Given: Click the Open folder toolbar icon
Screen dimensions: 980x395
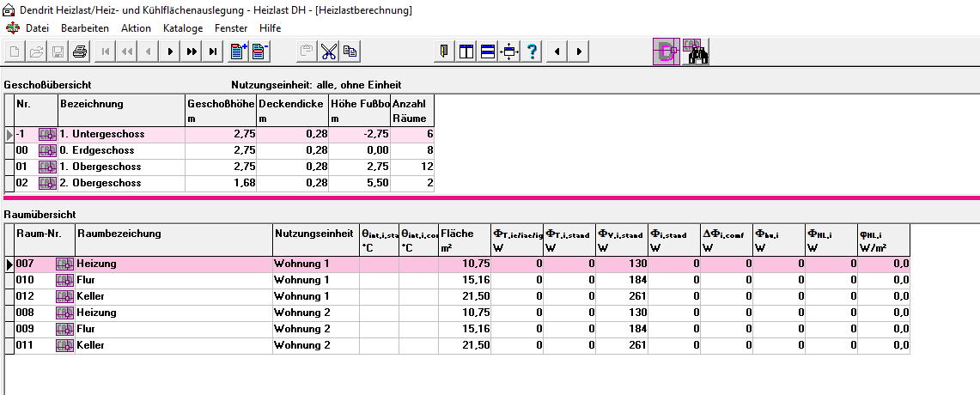Looking at the screenshot, I should 36,52.
